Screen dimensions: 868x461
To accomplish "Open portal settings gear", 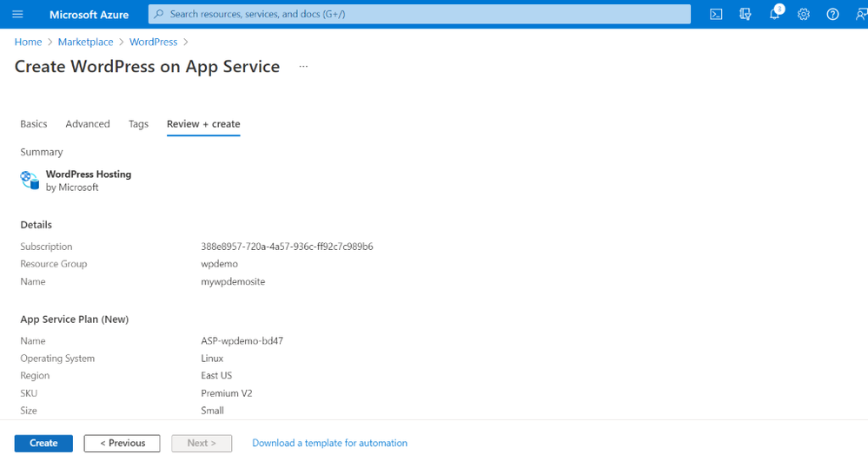I will pos(803,15).
